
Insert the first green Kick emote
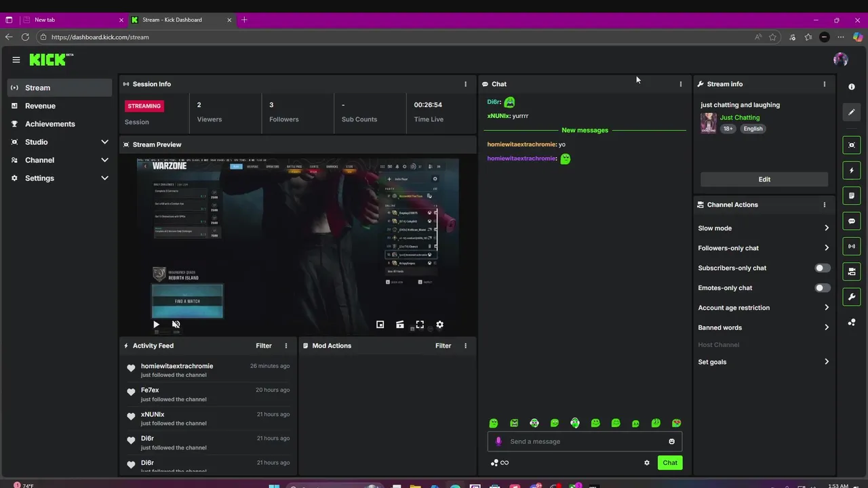pos(494,423)
